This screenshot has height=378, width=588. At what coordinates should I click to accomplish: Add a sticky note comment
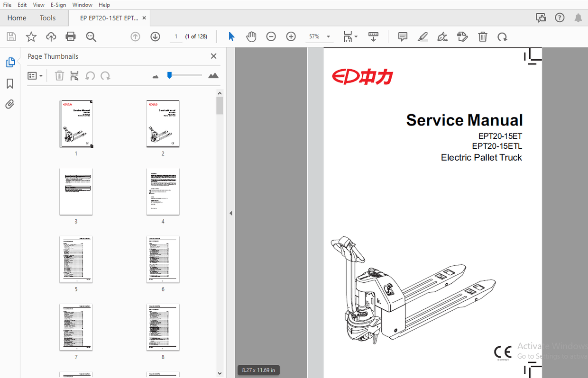point(402,36)
